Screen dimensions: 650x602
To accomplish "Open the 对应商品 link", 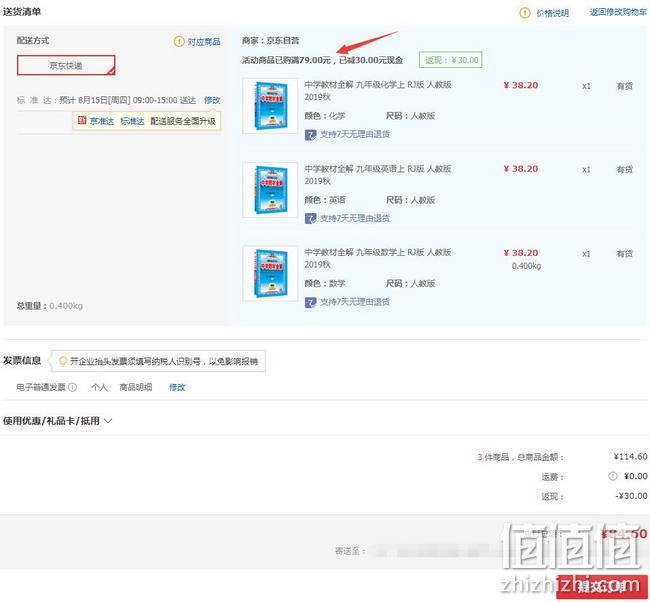I will coord(204,42).
